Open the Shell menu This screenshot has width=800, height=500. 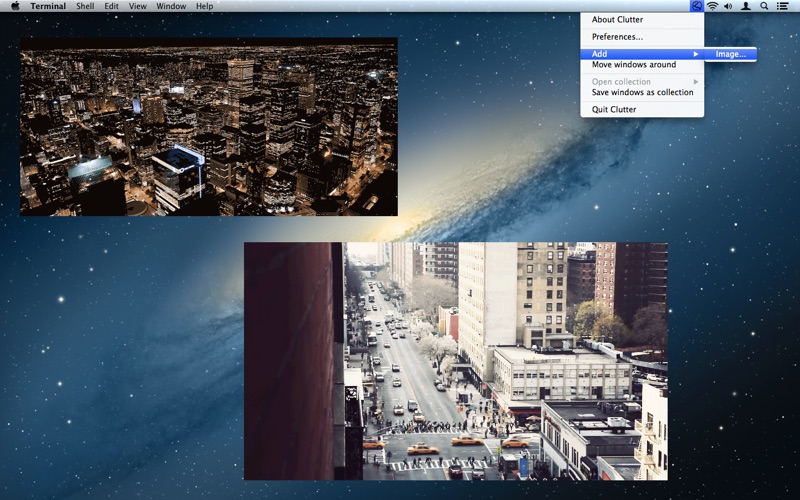pyautogui.click(x=85, y=6)
